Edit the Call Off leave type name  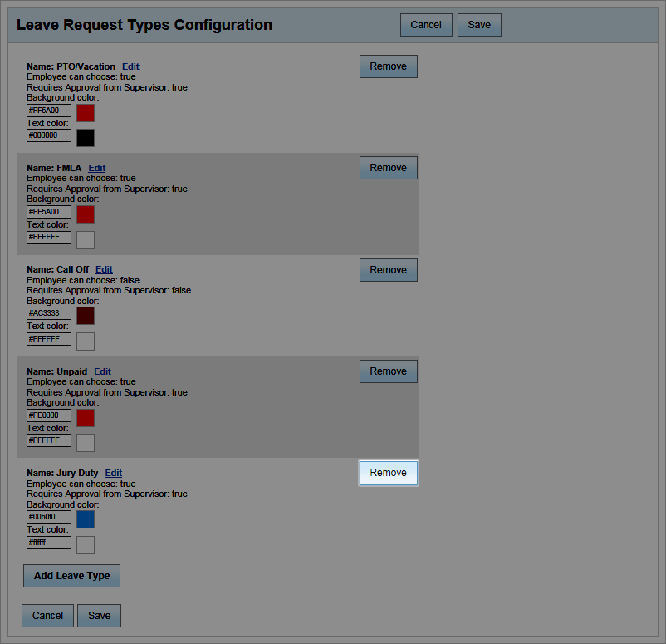pyautogui.click(x=103, y=269)
